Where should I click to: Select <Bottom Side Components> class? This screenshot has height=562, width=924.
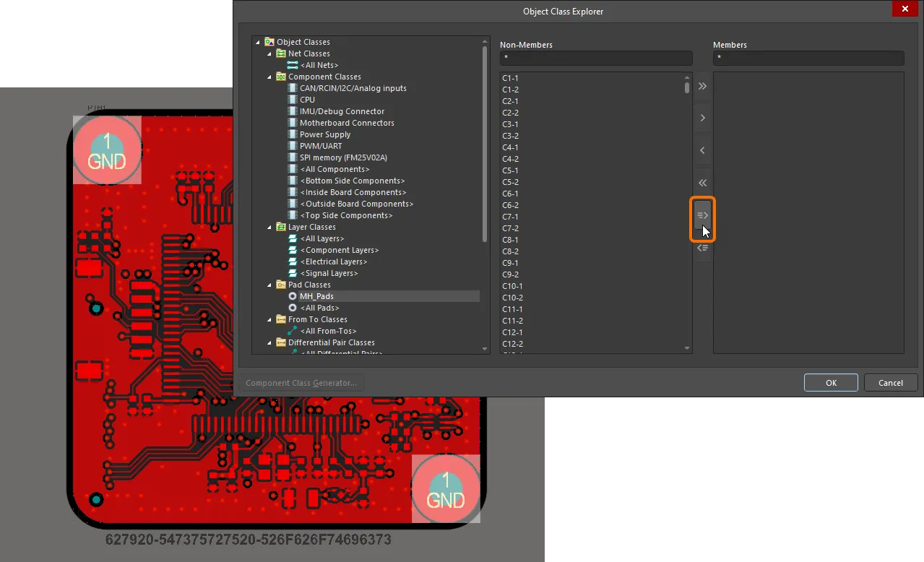(x=353, y=181)
